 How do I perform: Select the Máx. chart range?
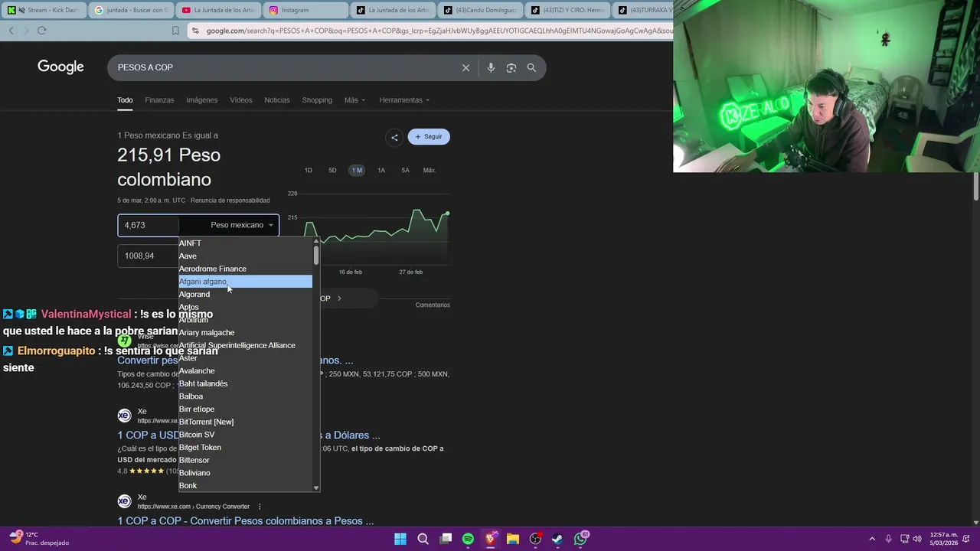point(430,170)
